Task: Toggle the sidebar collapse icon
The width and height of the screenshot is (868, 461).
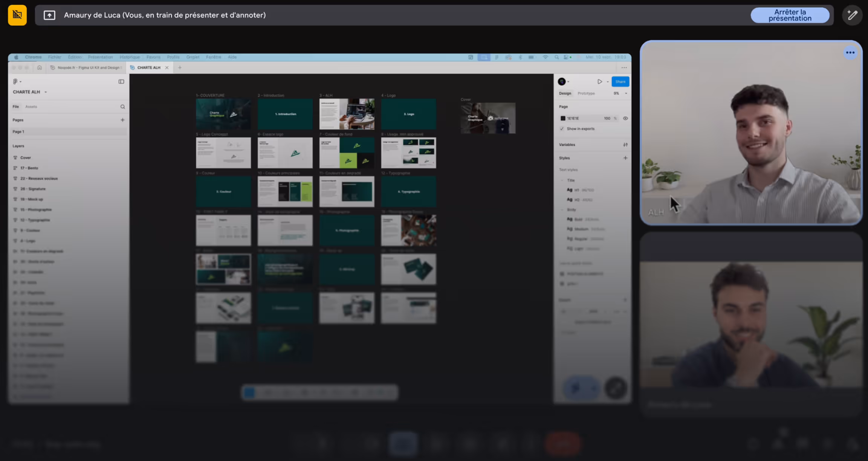Action: point(121,81)
